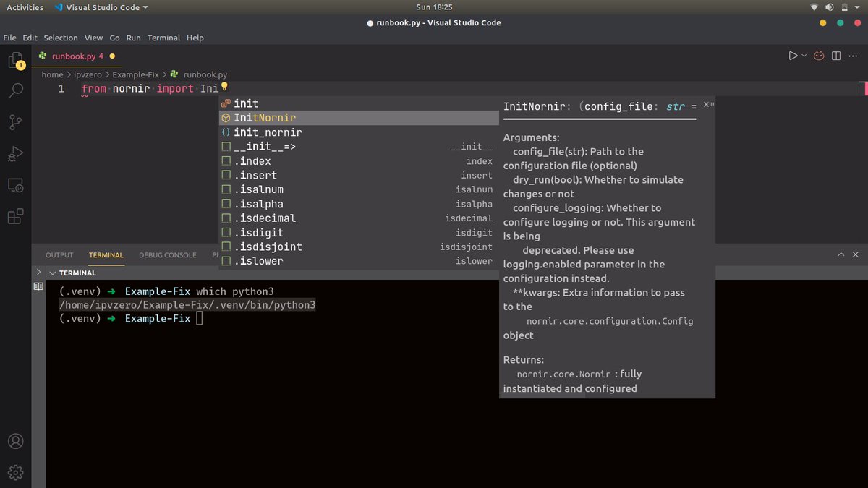868x488 pixels.
Task: Select the init suggestion
Action: pyautogui.click(x=359, y=103)
